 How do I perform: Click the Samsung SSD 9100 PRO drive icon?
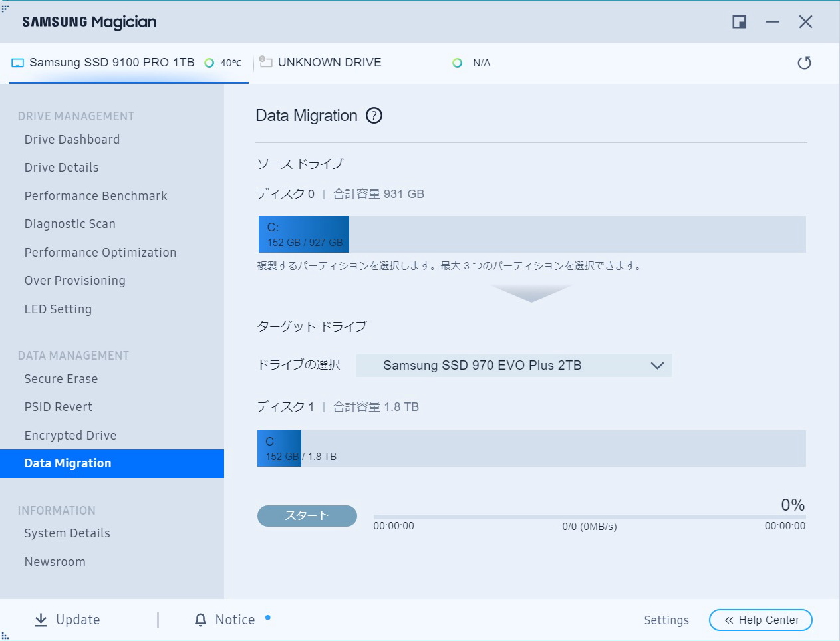(x=18, y=63)
